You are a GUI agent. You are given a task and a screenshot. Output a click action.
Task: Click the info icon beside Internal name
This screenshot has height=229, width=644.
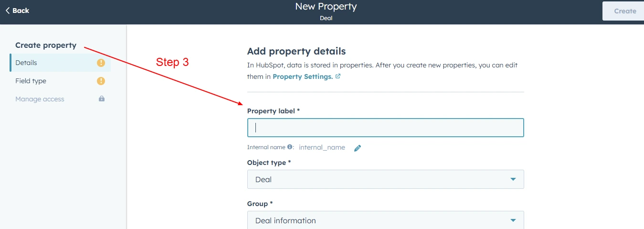point(290,147)
